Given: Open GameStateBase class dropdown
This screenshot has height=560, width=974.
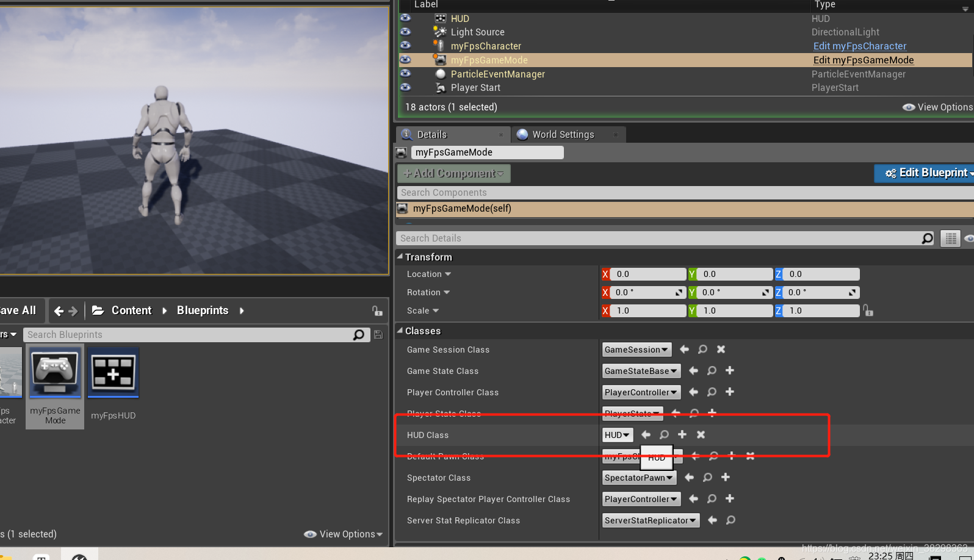Looking at the screenshot, I should pos(641,371).
